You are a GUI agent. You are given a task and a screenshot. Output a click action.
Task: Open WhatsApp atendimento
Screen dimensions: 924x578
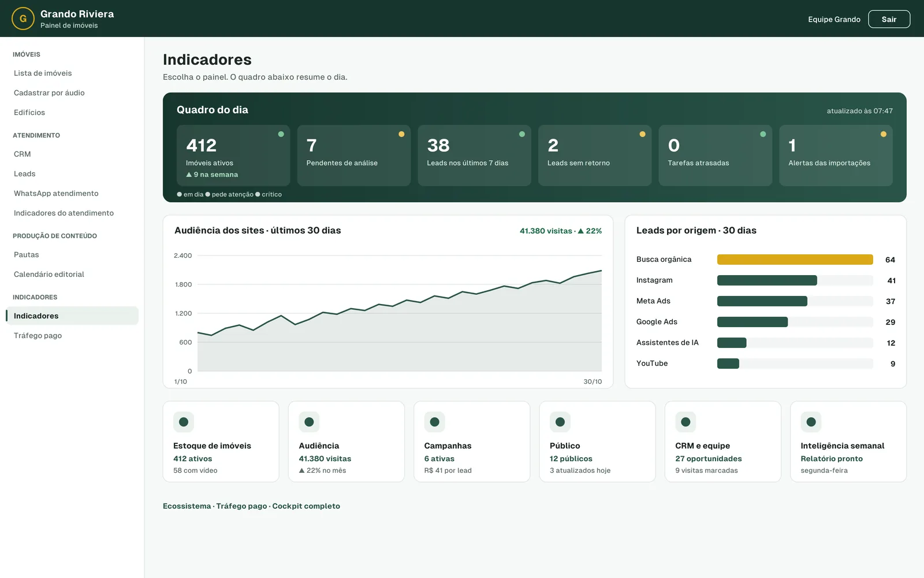[x=72, y=194]
